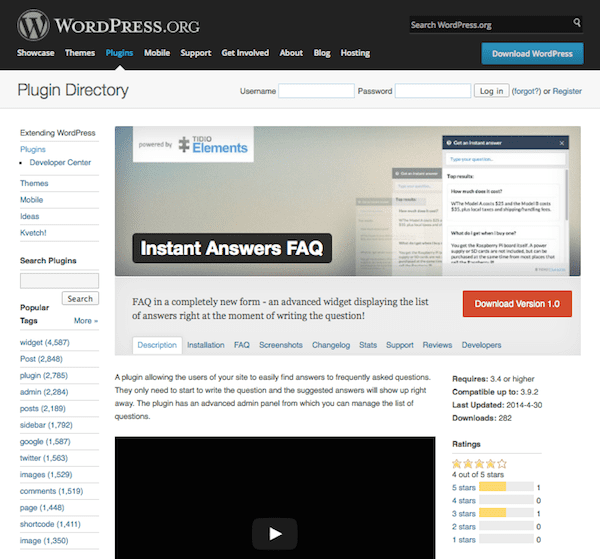The height and width of the screenshot is (559, 600).
Task: Click the 4 stars rating link
Action: click(x=463, y=500)
